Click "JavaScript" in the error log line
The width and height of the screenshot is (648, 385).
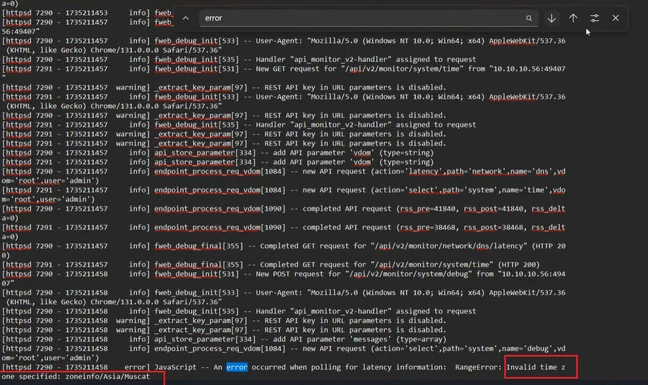(x=175, y=367)
